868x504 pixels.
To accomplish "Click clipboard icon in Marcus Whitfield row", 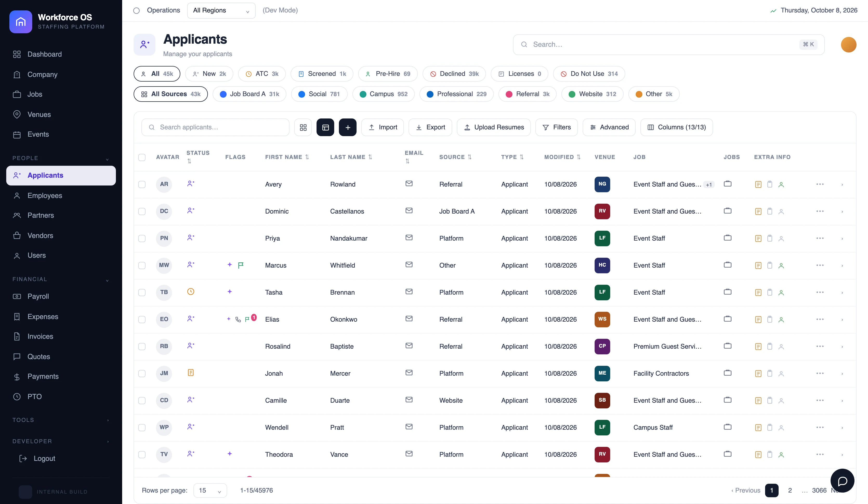I will pos(770,266).
